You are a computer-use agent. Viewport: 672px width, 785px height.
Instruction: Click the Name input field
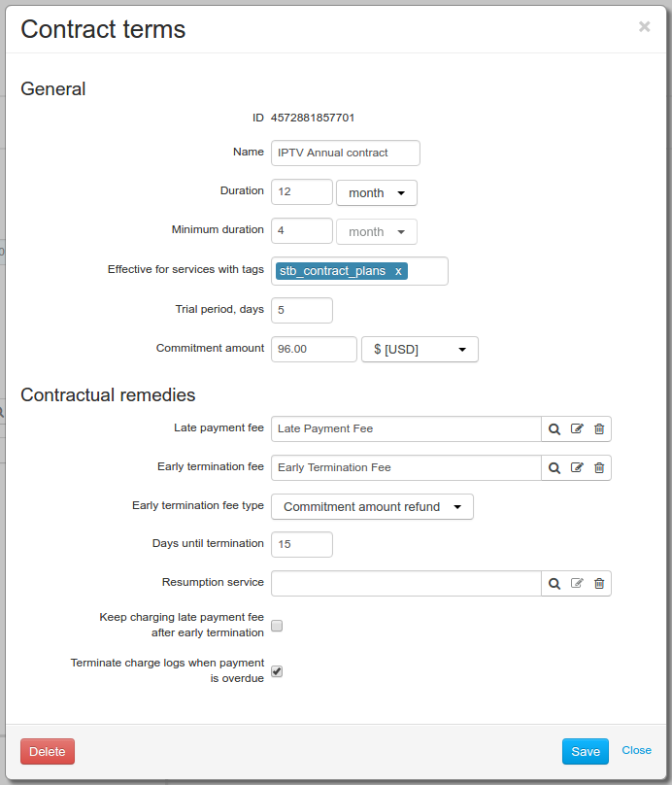[346, 153]
